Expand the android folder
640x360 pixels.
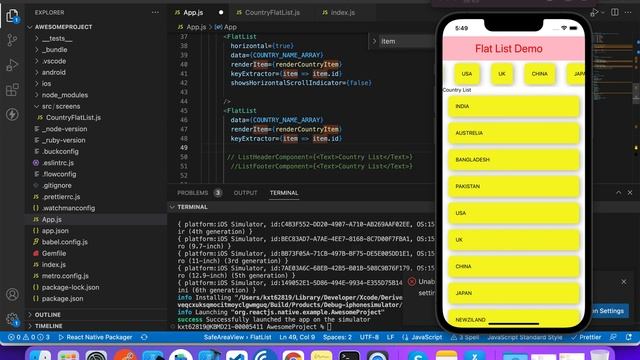(x=53, y=72)
